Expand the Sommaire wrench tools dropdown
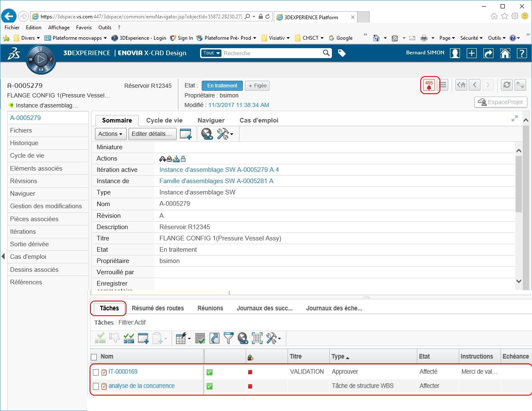Viewport: 532px width, 411px height. tap(225, 134)
